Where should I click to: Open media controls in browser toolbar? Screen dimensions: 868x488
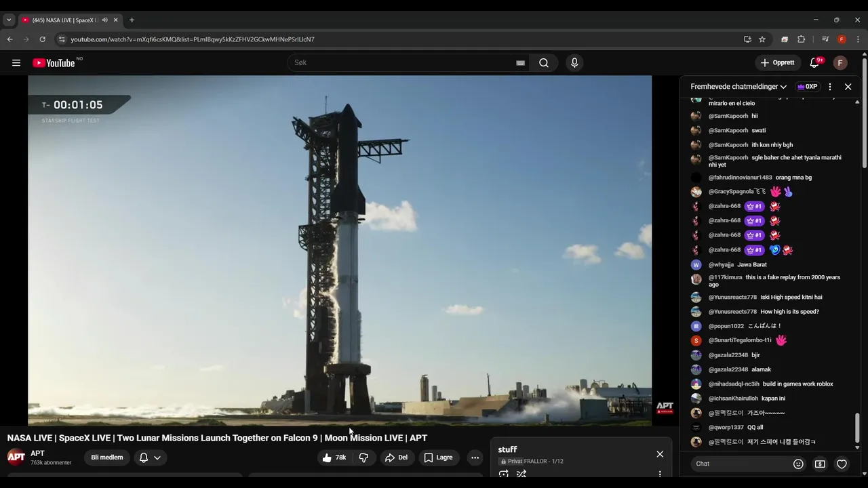click(x=825, y=39)
